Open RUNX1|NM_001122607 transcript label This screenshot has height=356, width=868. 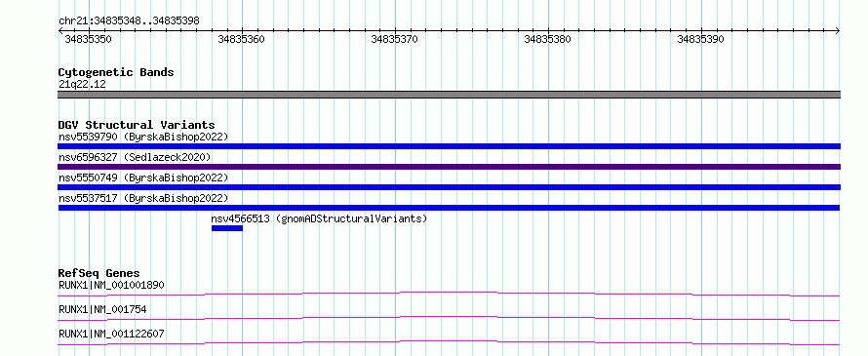pos(111,334)
